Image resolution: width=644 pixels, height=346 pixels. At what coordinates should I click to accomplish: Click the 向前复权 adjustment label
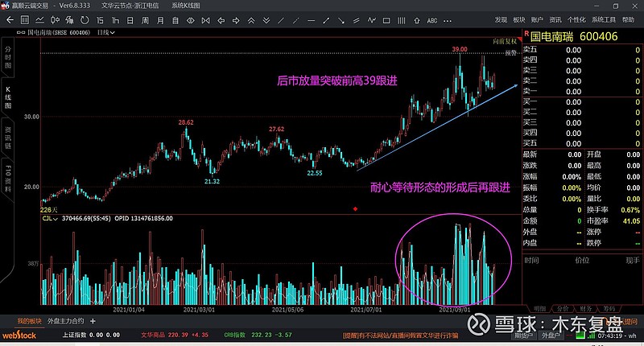[505, 42]
